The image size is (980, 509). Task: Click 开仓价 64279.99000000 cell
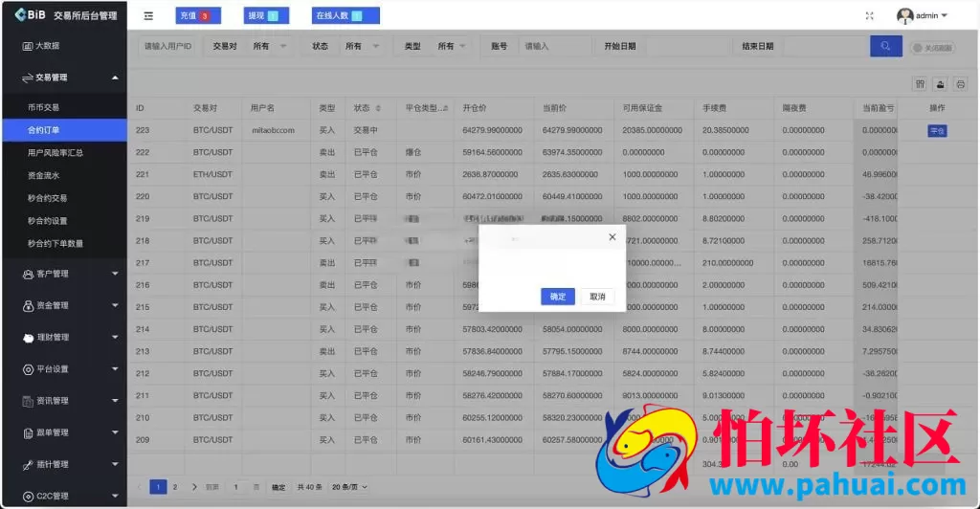tap(493, 130)
